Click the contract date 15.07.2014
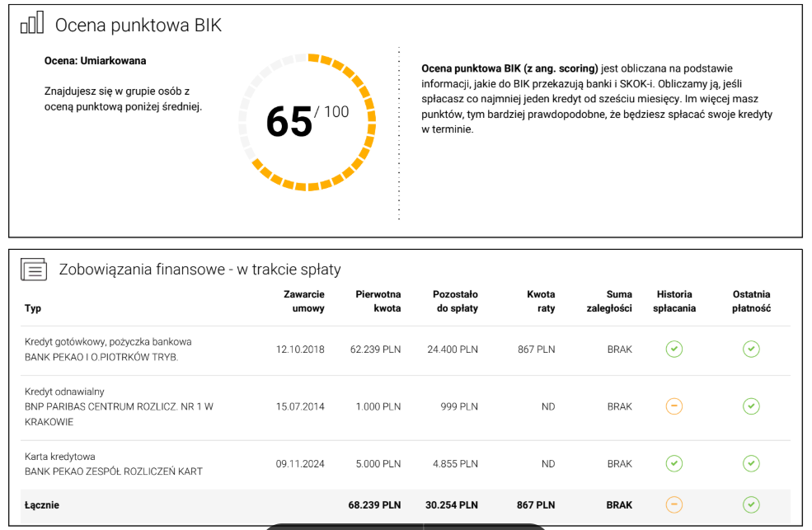Image resolution: width=812 pixels, height=530 pixels. click(300, 407)
